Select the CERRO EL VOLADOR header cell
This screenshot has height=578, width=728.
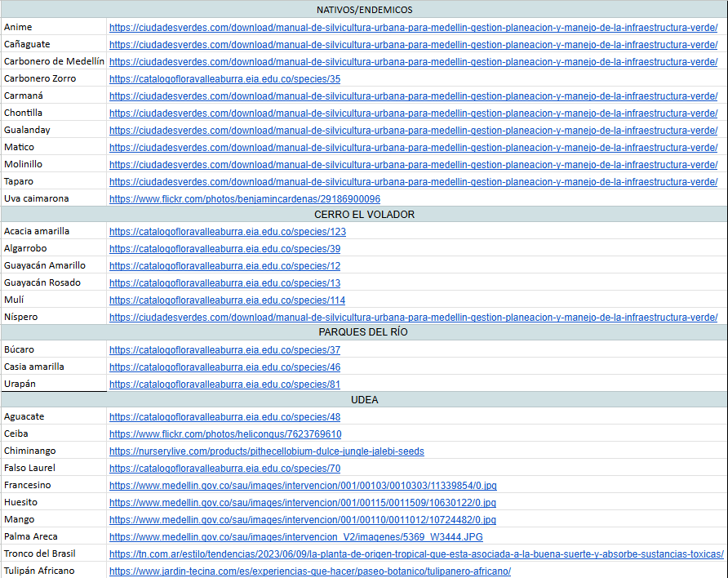coord(364,215)
